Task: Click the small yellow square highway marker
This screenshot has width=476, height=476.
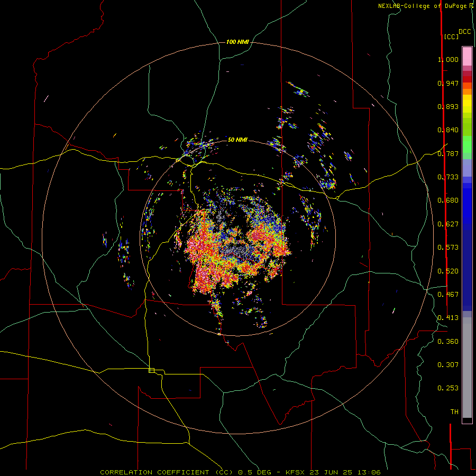Action: click(x=151, y=370)
